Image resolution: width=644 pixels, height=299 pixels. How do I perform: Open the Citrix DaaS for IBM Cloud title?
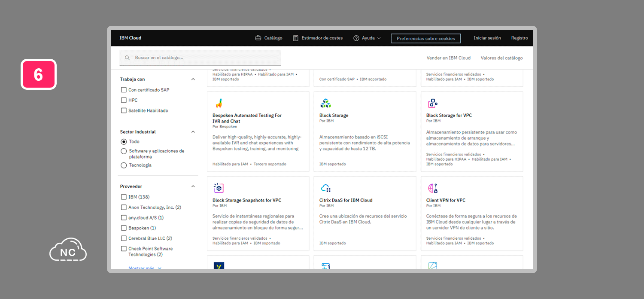[346, 200]
